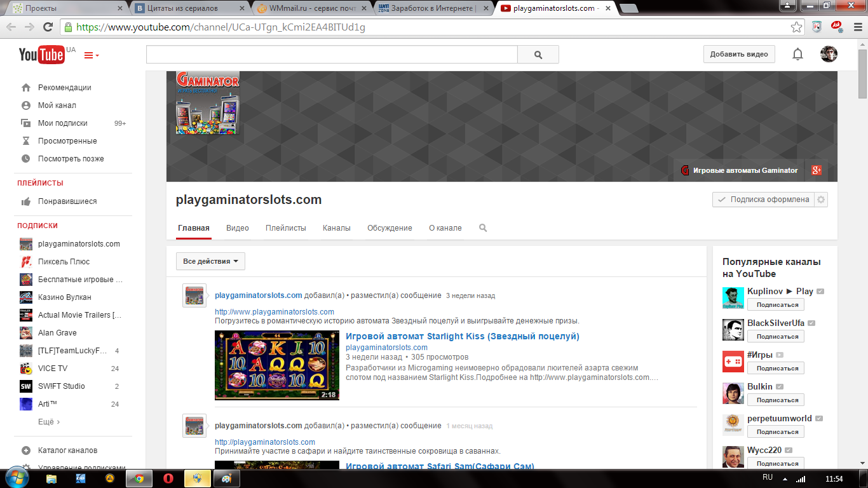Toggle the Подписка оформлена button

click(x=763, y=200)
